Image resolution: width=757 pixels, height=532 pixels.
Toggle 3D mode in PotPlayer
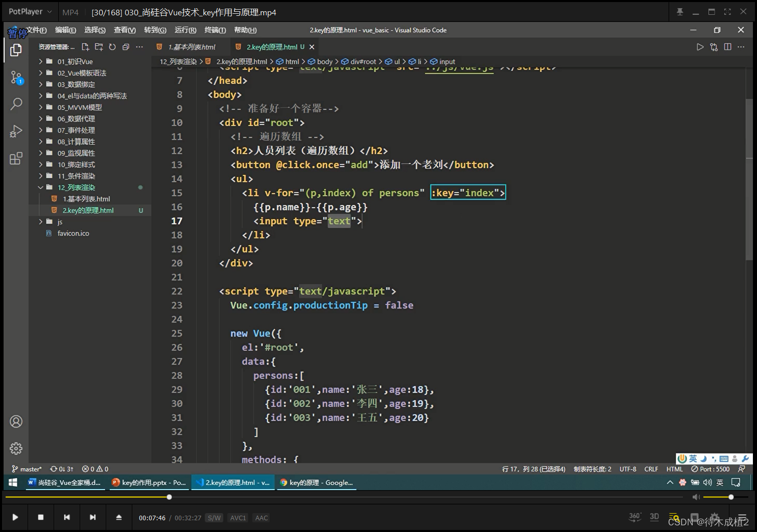coord(654,517)
